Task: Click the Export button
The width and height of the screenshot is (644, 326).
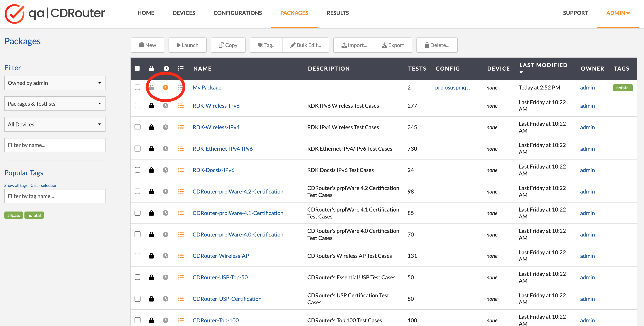Action: point(393,45)
